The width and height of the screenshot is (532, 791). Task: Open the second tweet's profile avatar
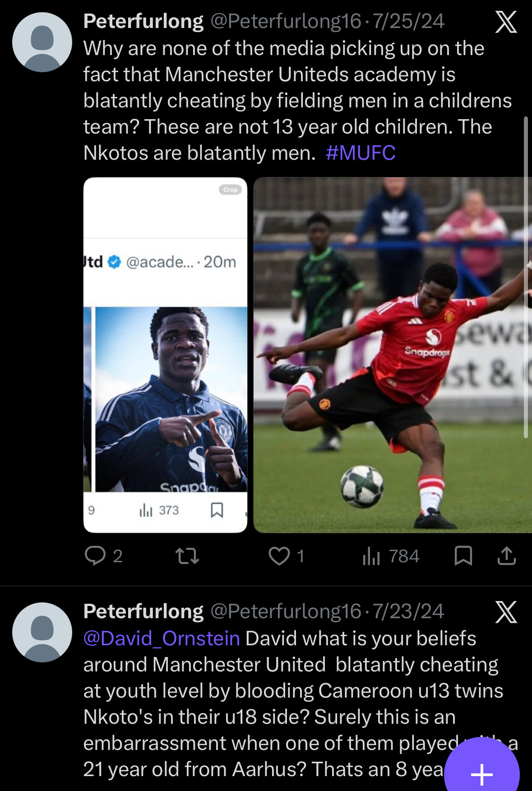point(42,632)
